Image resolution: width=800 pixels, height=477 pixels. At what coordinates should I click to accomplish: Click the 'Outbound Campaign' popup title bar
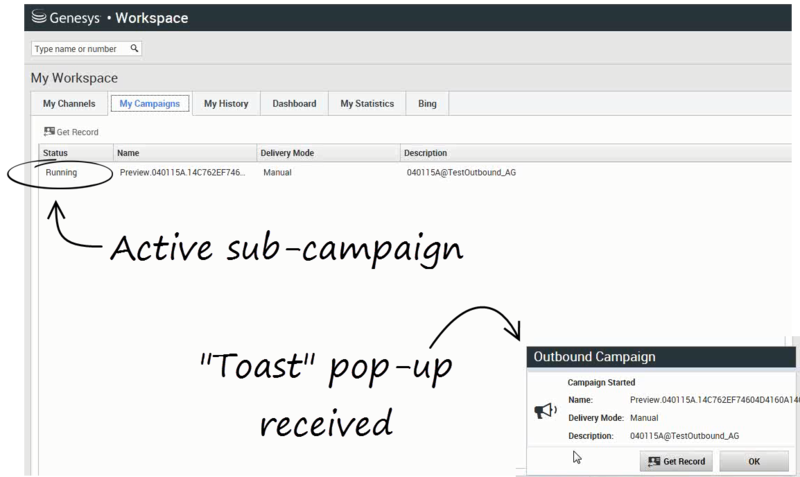click(x=661, y=357)
